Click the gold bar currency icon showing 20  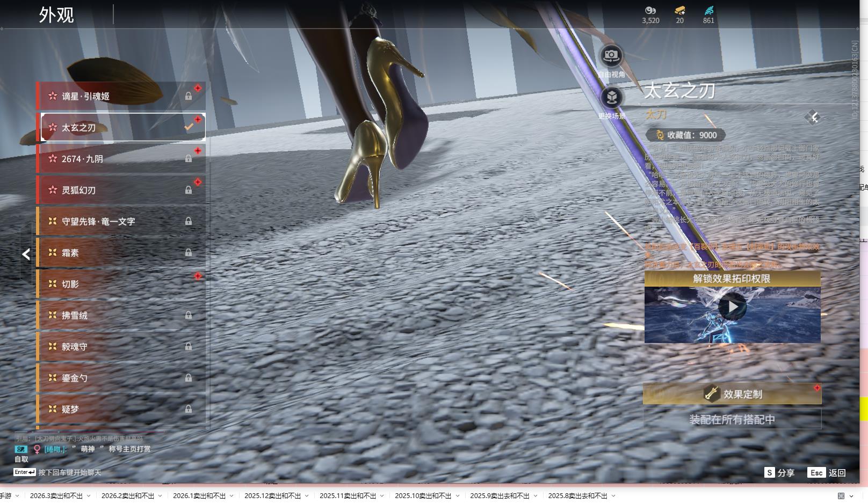[x=679, y=10]
